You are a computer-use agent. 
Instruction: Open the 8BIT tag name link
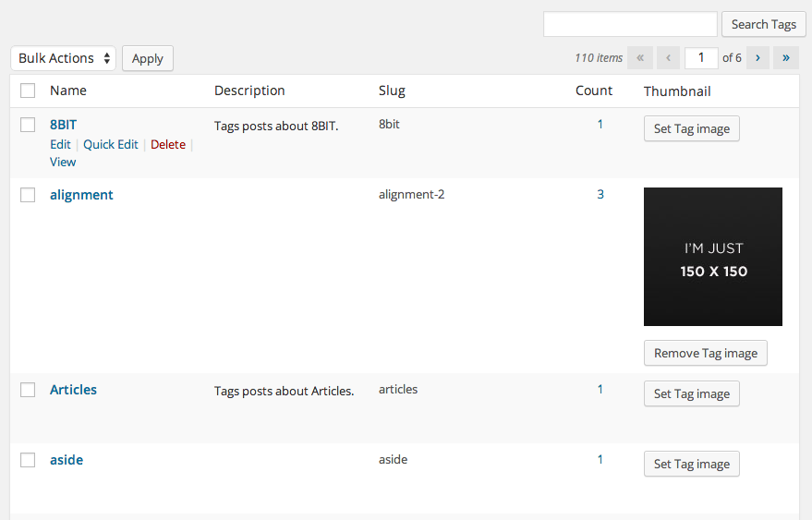click(63, 125)
